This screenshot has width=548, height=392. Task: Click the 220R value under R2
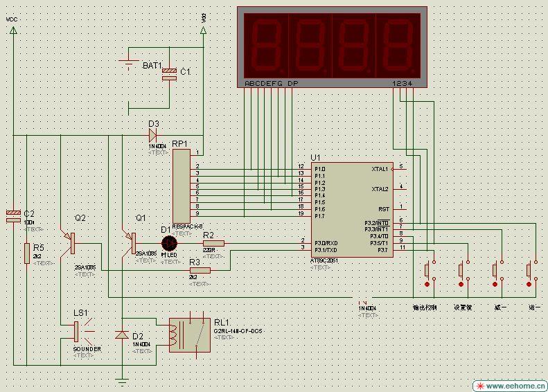pyautogui.click(x=209, y=250)
